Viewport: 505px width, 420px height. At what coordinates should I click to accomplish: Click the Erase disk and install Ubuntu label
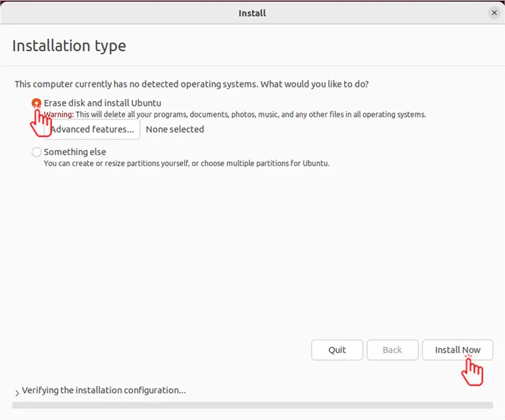pyautogui.click(x=102, y=103)
